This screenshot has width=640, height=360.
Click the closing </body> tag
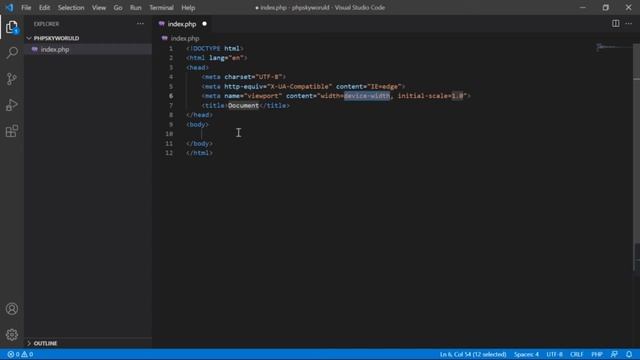click(x=199, y=144)
